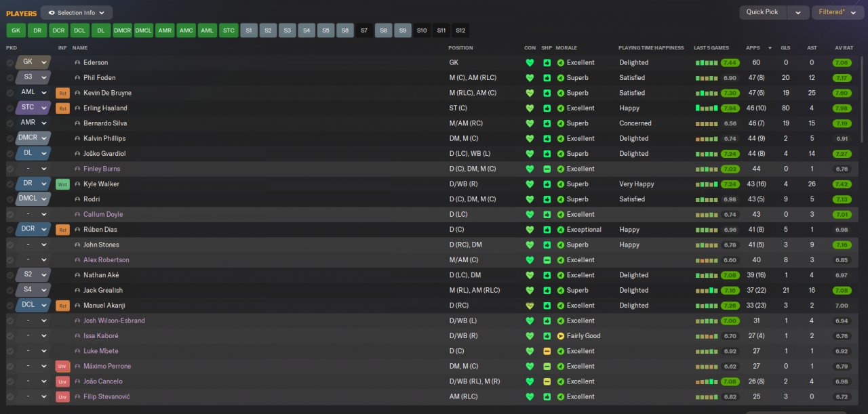The height and width of the screenshot is (414, 868).
Task: Toggle picked tick for John Stones
Action: (9, 245)
